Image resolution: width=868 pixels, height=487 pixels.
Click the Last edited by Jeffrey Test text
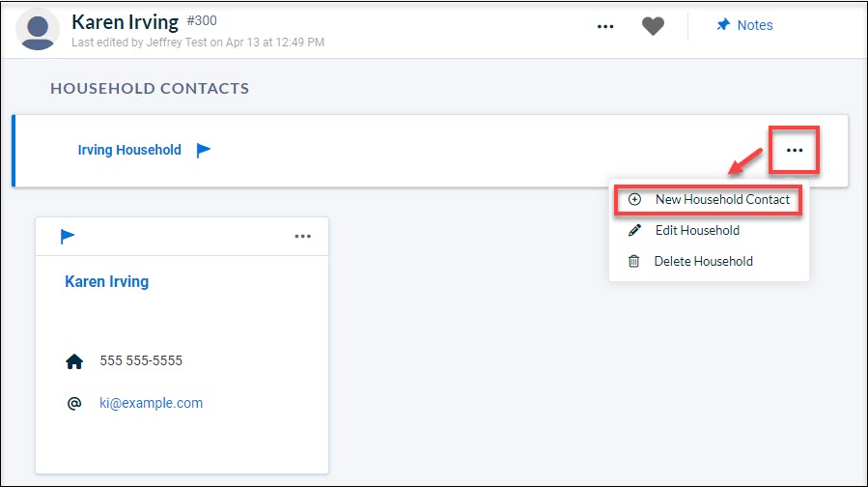click(198, 43)
